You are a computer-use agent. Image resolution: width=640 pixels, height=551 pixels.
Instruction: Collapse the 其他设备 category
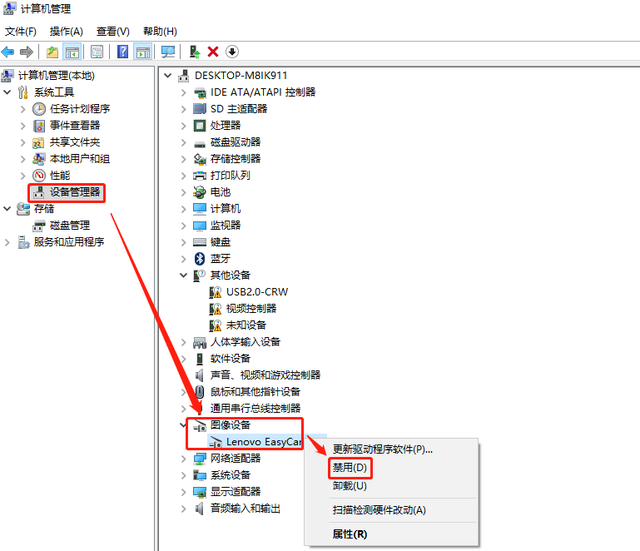pyautogui.click(x=184, y=275)
